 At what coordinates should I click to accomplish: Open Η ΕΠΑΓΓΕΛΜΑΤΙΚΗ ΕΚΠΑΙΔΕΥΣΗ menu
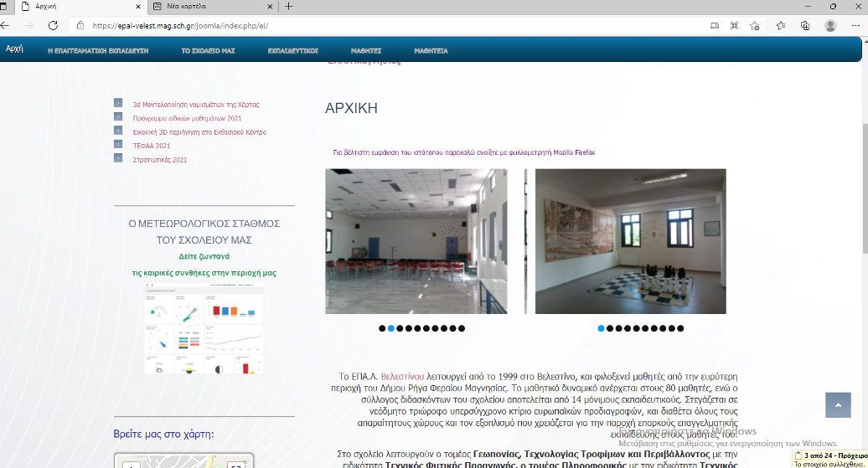pos(98,50)
